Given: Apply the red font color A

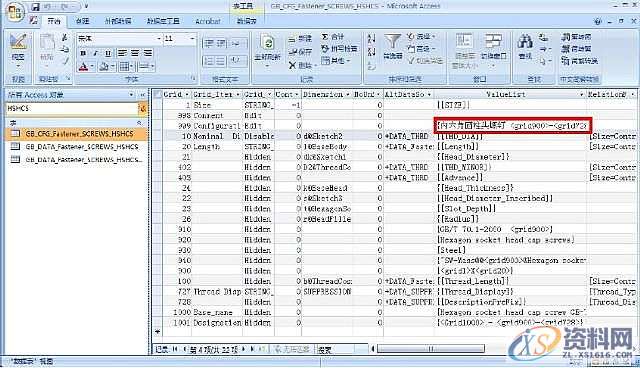Looking at the screenshot, I should coord(83,67).
